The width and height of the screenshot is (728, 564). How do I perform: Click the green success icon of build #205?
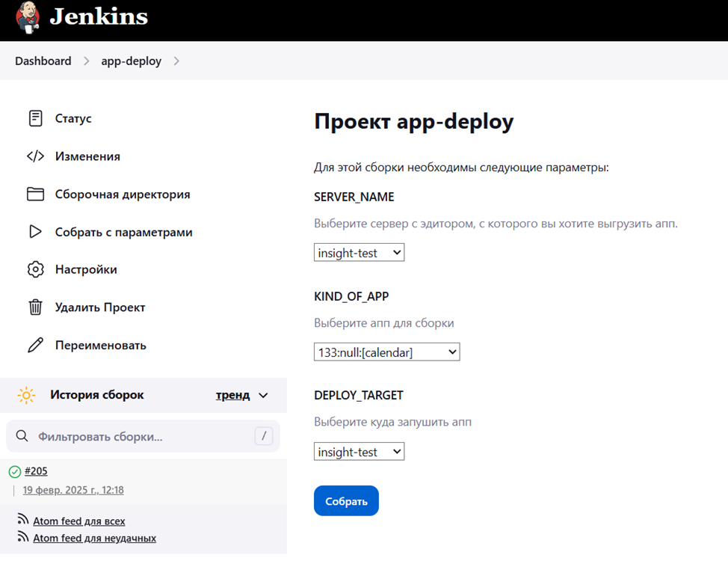point(14,471)
